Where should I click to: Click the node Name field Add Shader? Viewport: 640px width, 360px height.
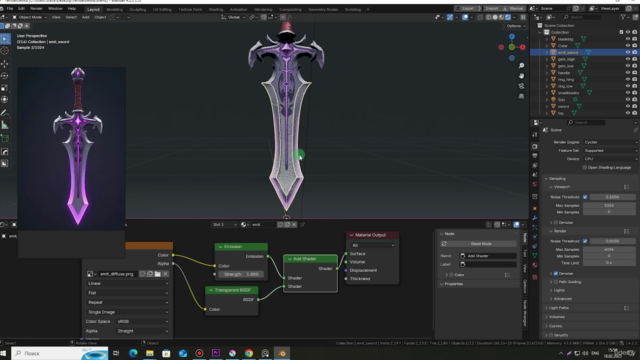point(488,256)
